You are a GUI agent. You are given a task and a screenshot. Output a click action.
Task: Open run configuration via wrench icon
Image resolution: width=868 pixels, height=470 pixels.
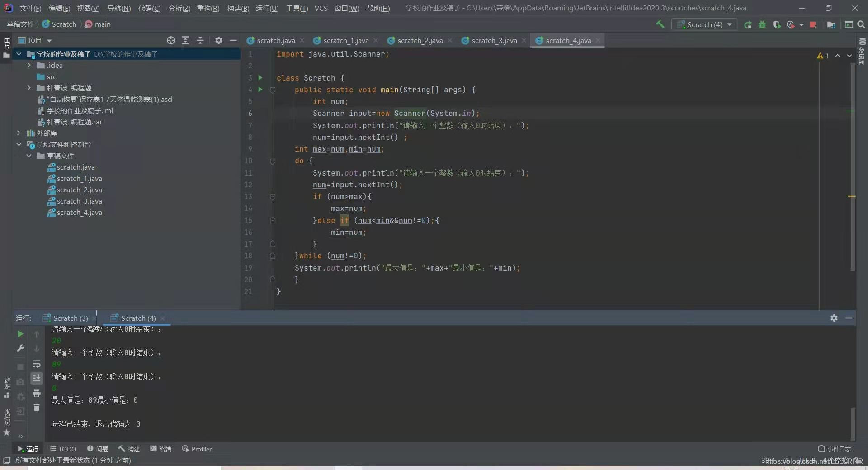point(20,348)
